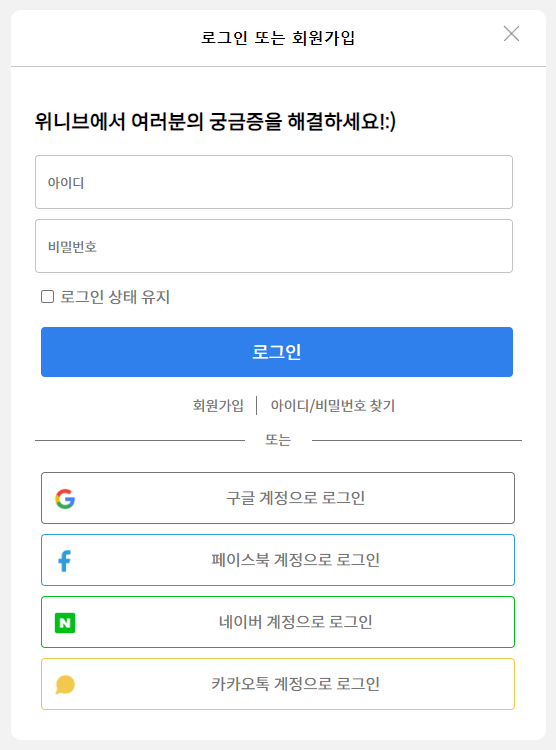The width and height of the screenshot is (556, 750).
Task: Open the 회원가입 link
Action: pyautogui.click(x=218, y=406)
